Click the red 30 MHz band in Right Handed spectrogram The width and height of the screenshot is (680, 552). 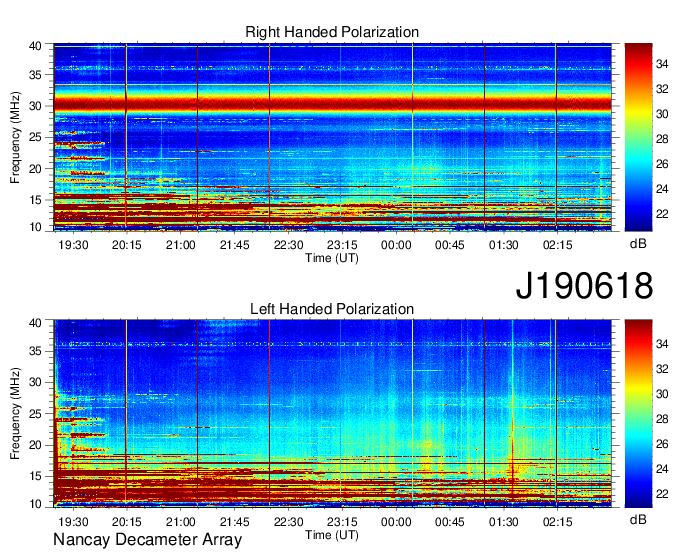click(x=333, y=104)
